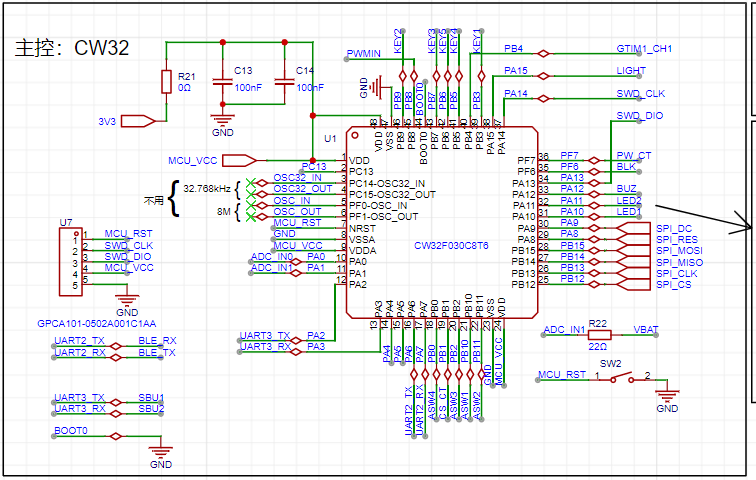
Task: Click the SPI_RES label
Action: tap(677, 240)
